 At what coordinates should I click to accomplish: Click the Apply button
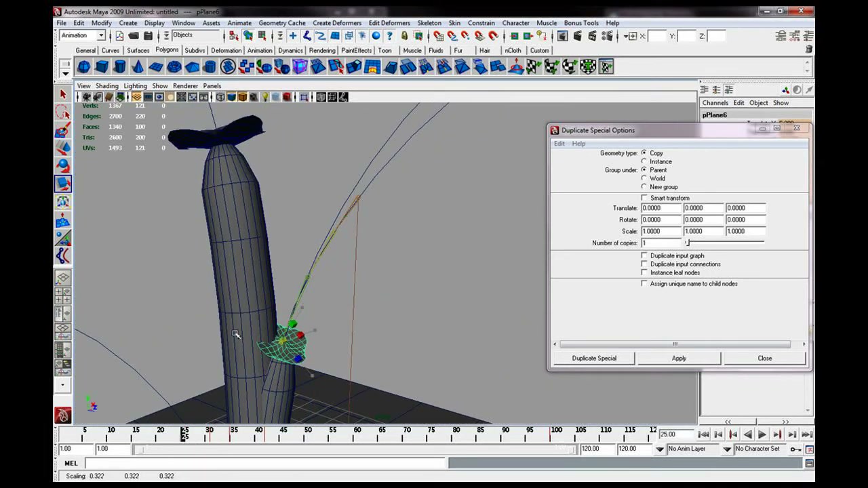pos(679,358)
